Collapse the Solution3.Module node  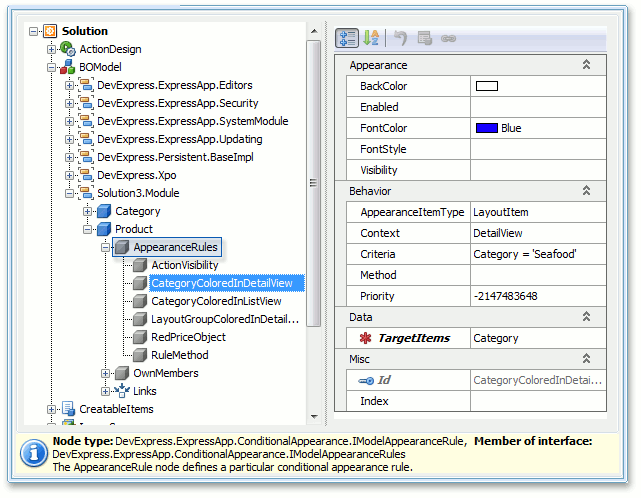[x=69, y=193]
